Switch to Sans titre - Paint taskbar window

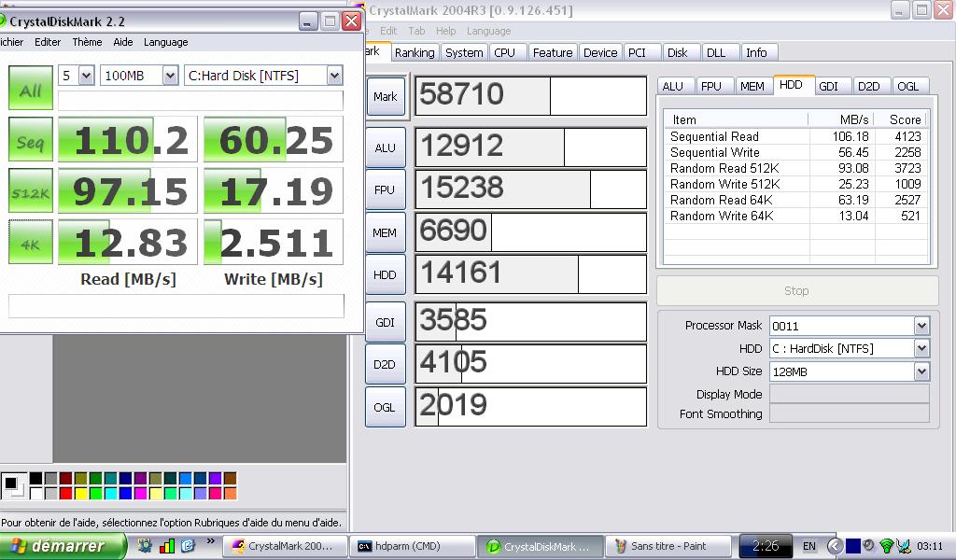tap(668, 546)
